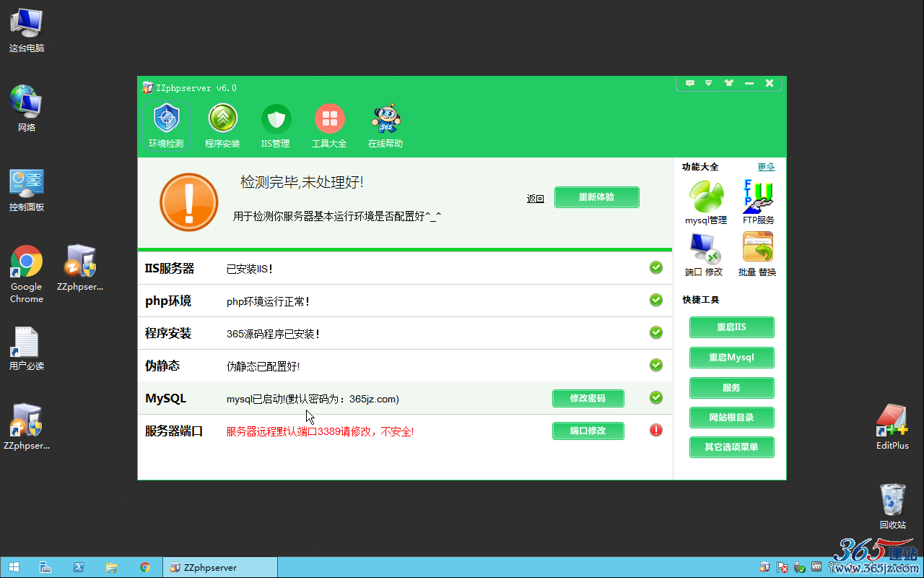924x578 pixels.
Task: Click the feedback chat bubble title bar icon
Action: click(690, 83)
